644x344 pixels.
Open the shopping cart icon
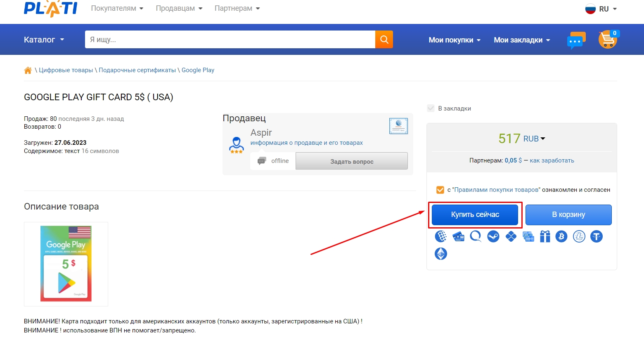coord(608,40)
